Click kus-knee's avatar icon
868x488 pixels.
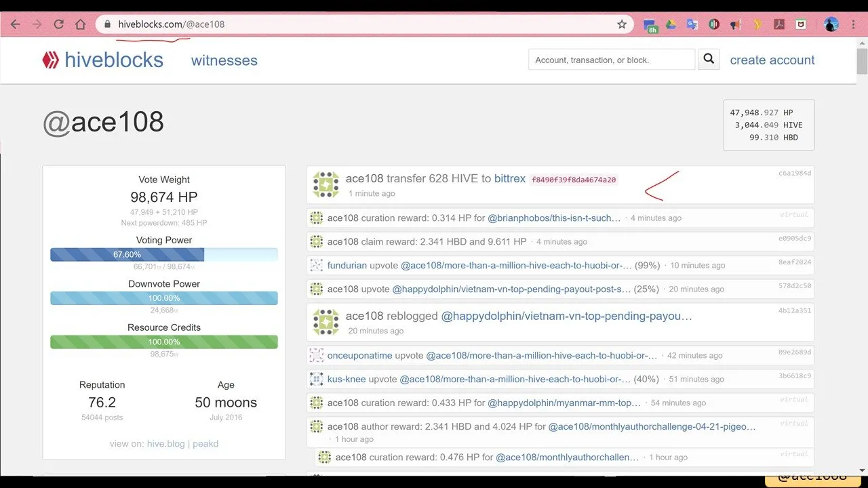pos(317,379)
